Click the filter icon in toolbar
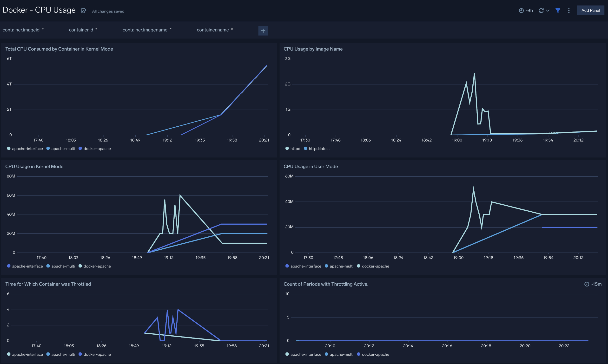This screenshot has height=364, width=608. point(558,10)
